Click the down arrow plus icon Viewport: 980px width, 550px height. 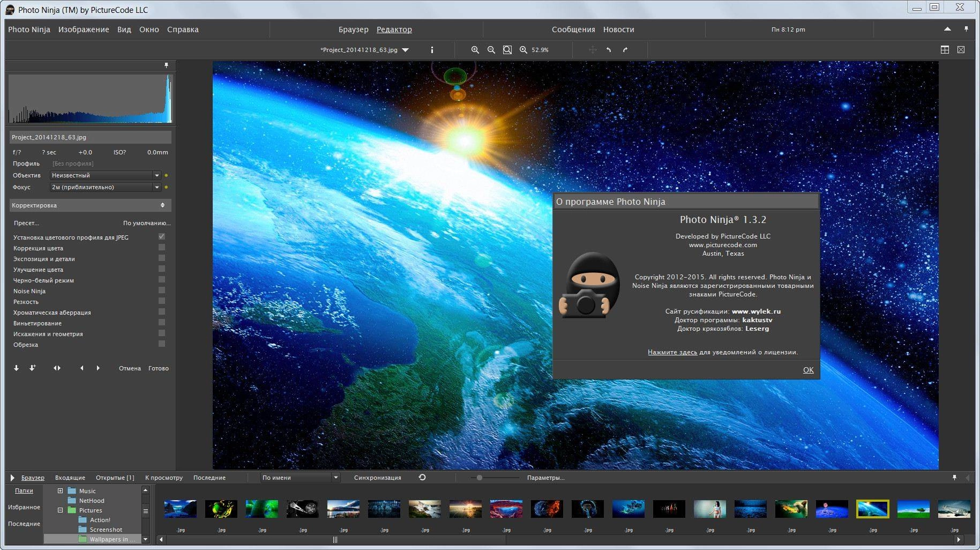point(32,368)
